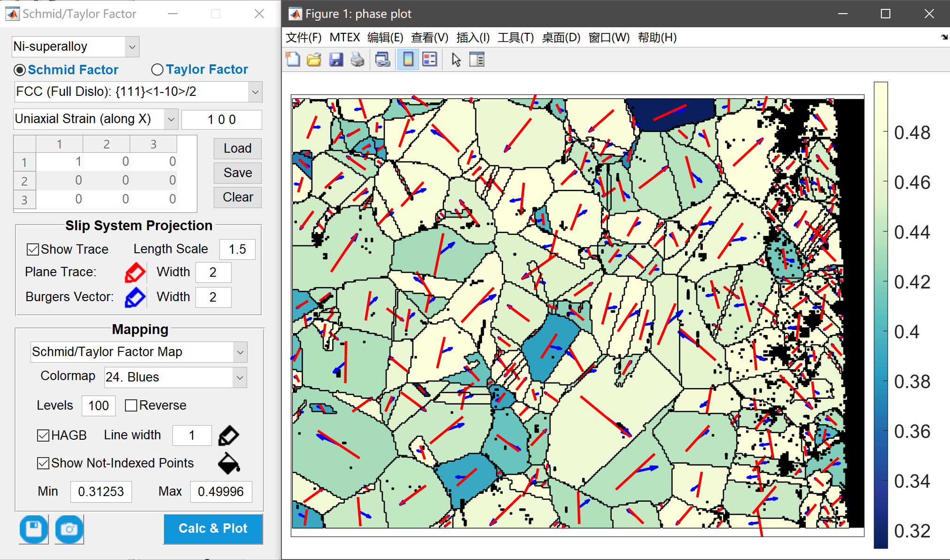Uncheck the Show Trace checkbox

pos(33,249)
